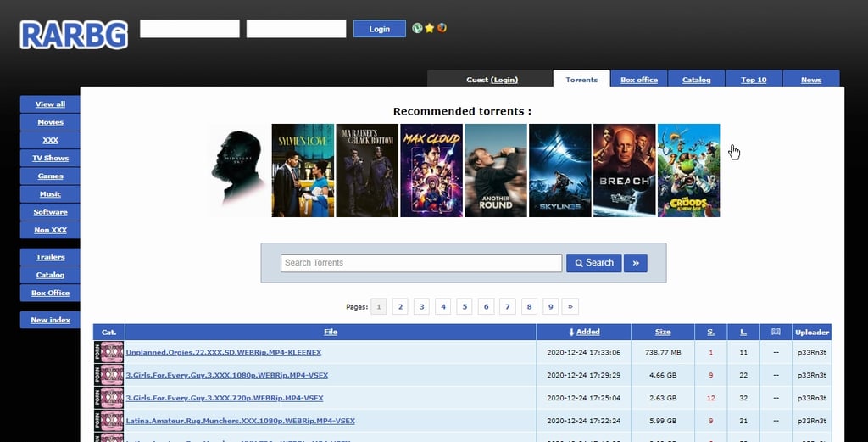Image resolution: width=868 pixels, height=442 pixels.
Task: Open the Top 10 tab
Action: 754,79
